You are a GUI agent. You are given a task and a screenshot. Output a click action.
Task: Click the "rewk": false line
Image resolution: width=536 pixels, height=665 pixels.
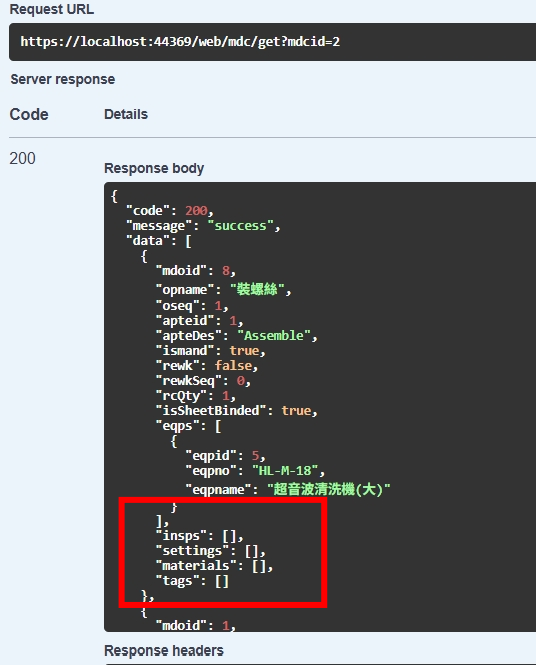[x=207, y=366]
